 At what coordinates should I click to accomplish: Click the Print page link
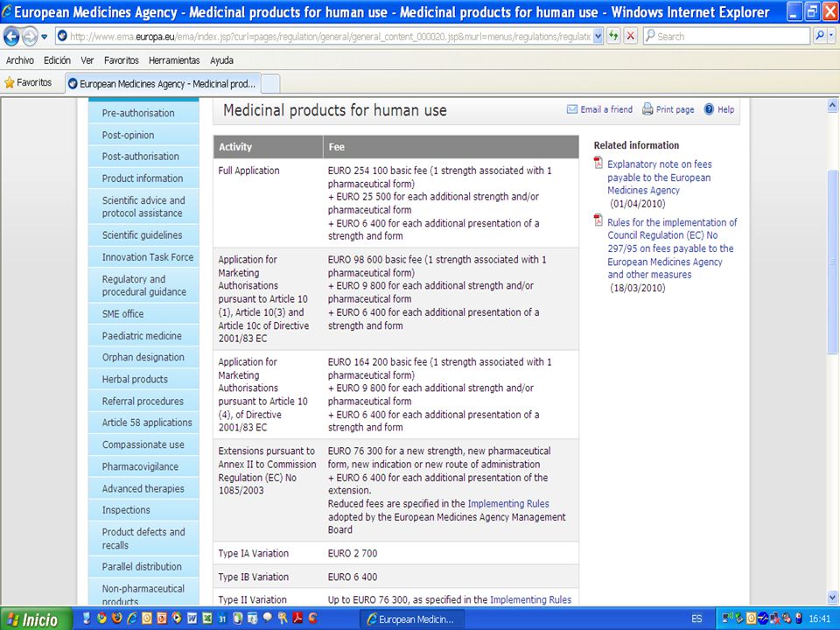(x=675, y=109)
